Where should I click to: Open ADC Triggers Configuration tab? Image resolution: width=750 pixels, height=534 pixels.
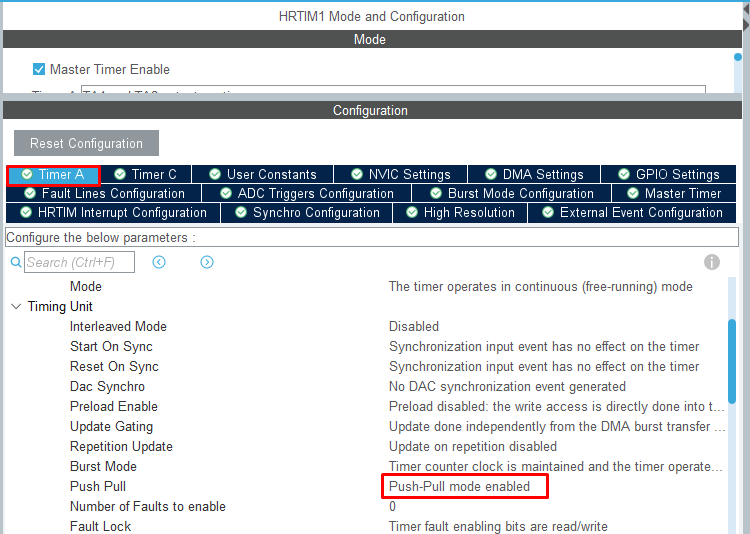[307, 193]
